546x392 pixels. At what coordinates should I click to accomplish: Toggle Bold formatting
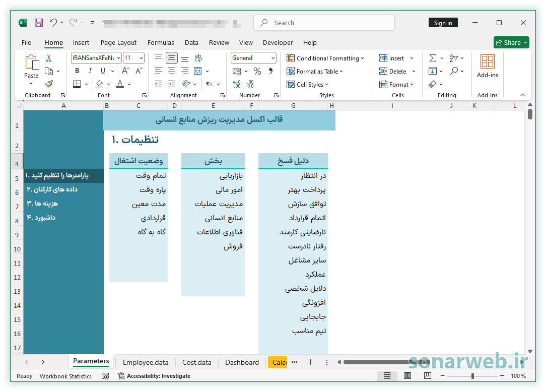tap(77, 71)
